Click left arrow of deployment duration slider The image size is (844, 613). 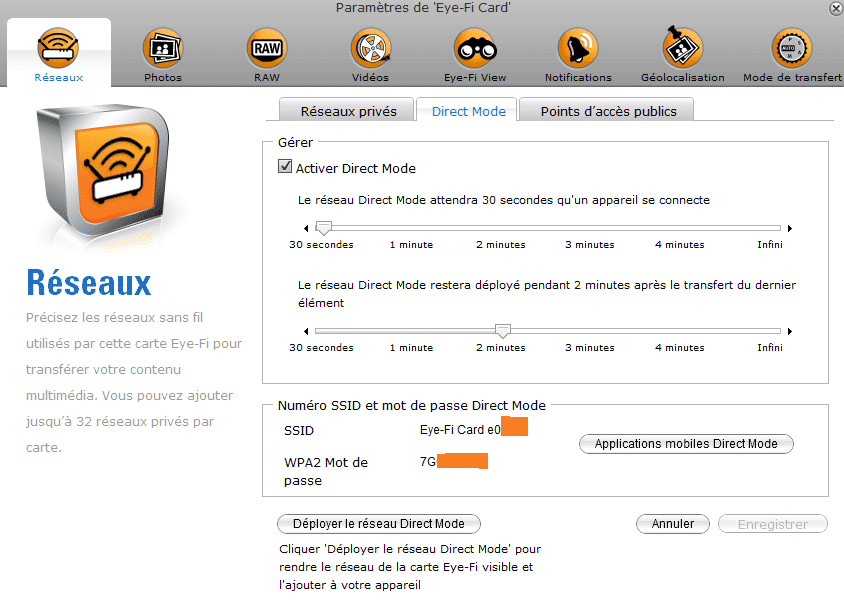306,331
